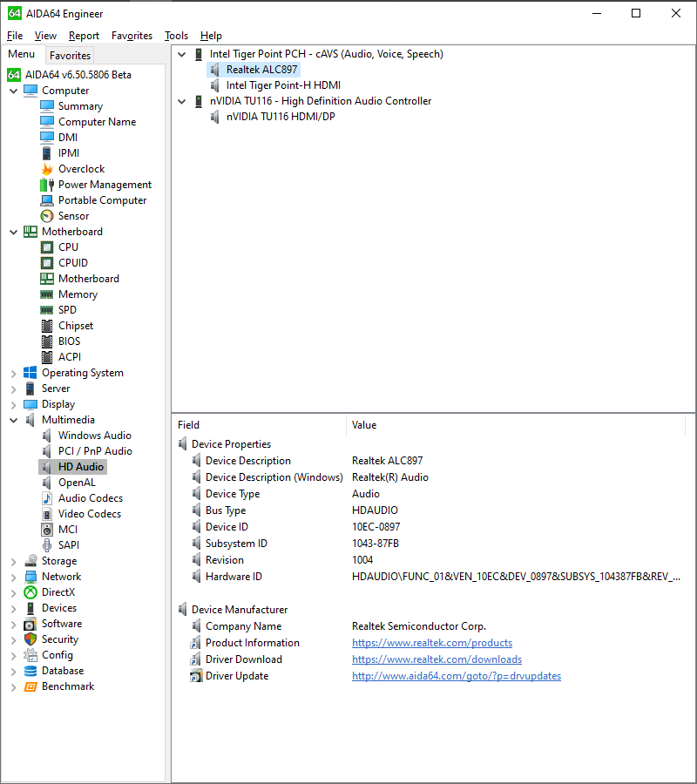The height and width of the screenshot is (784, 697).
Task: Select AIDA64 v6.50.5806 Beta root node
Action: [78, 75]
